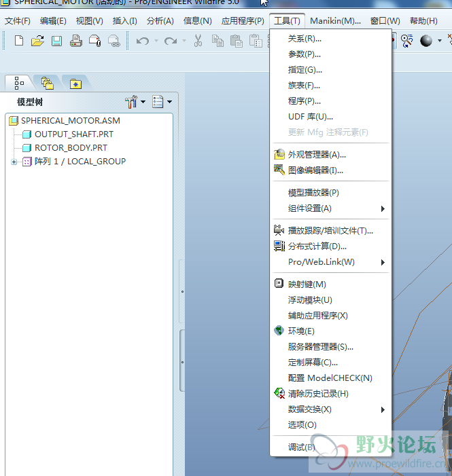This screenshot has width=452, height=476.
Task: Select 阵列 1 / LOCAL_GROUP tree item
Action: tap(80, 161)
